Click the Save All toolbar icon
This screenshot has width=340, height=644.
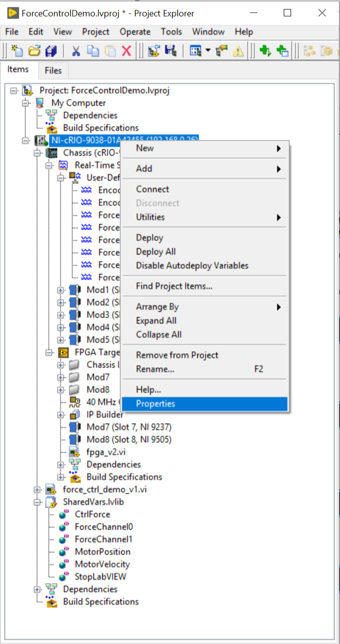point(51,50)
